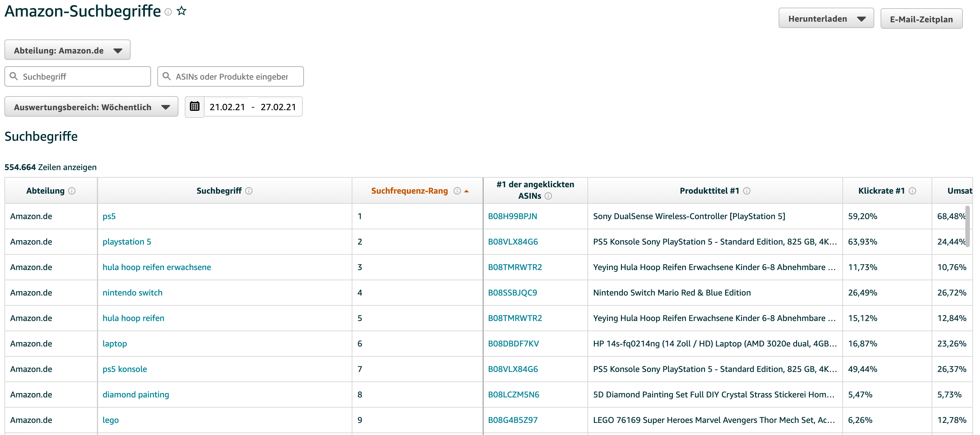The width and height of the screenshot is (980, 435).
Task: Click info icon next to Produkttitel #1
Action: click(747, 191)
